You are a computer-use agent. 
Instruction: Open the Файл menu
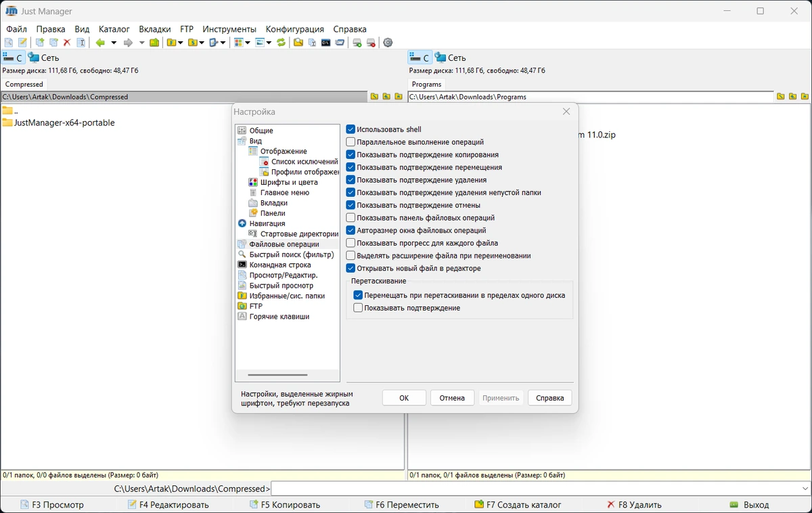point(17,29)
